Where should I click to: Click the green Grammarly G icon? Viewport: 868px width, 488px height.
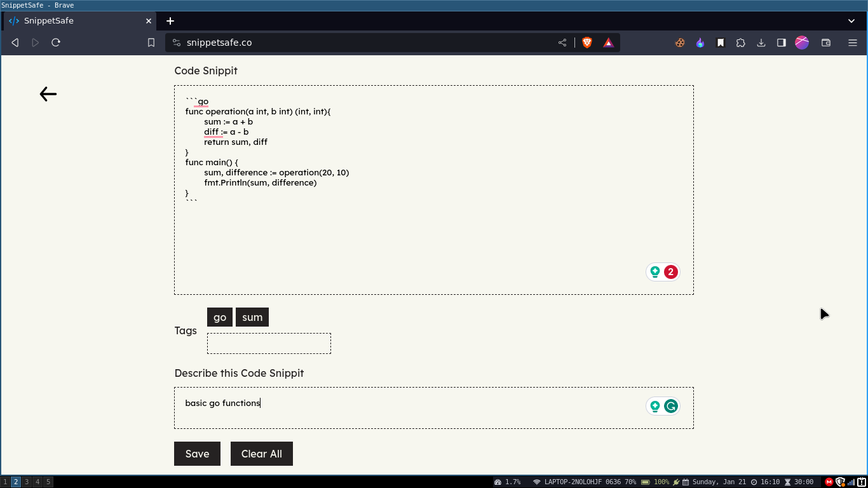point(670,406)
